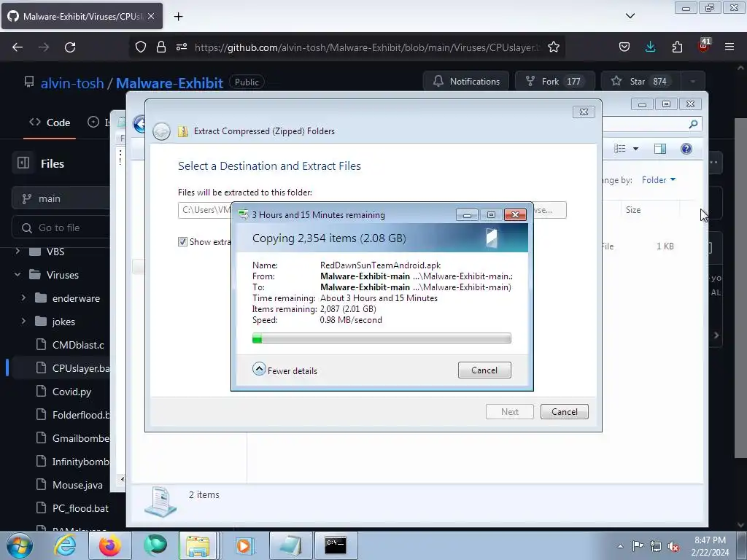Open Arrange by Folder dropdown

[x=659, y=180]
